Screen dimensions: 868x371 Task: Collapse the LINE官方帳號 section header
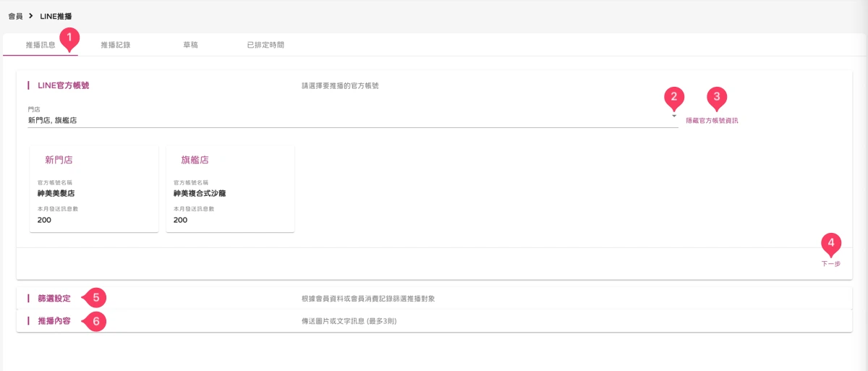(63, 85)
